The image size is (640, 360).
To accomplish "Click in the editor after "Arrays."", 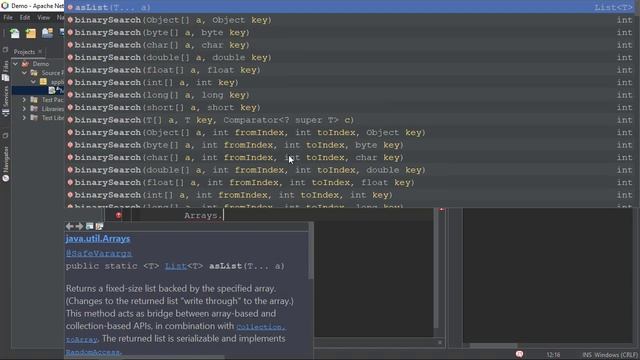I will pos(224,216).
